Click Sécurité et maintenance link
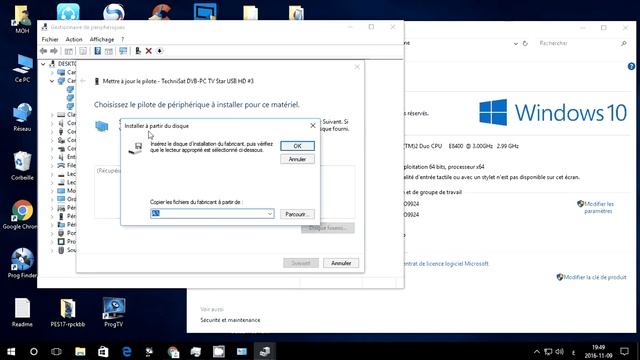 point(230,320)
